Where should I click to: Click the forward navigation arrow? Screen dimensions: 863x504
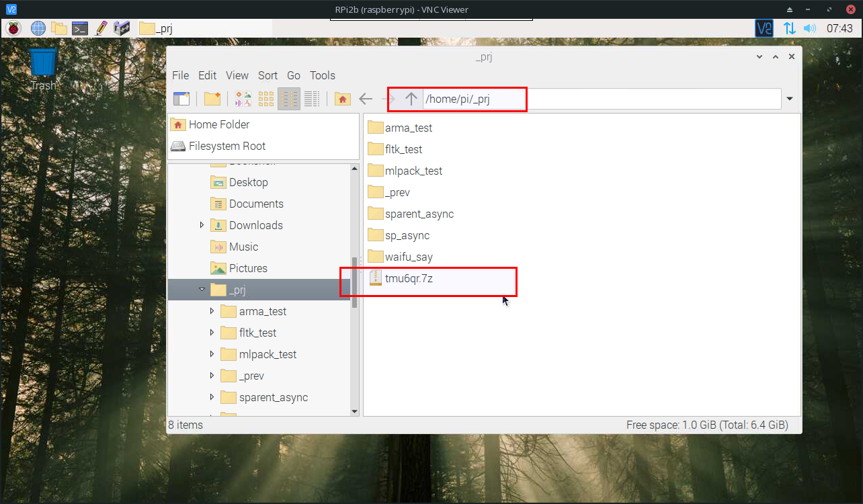pyautogui.click(x=388, y=99)
